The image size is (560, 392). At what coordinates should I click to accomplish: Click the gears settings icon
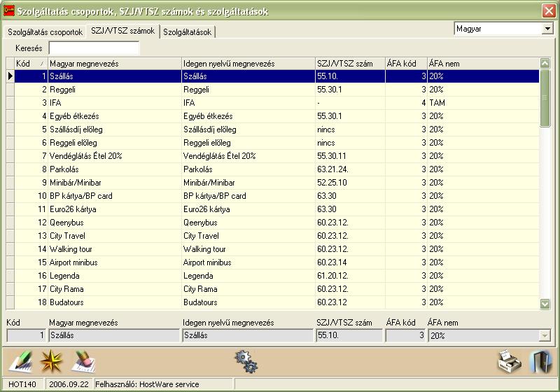pos(246,362)
